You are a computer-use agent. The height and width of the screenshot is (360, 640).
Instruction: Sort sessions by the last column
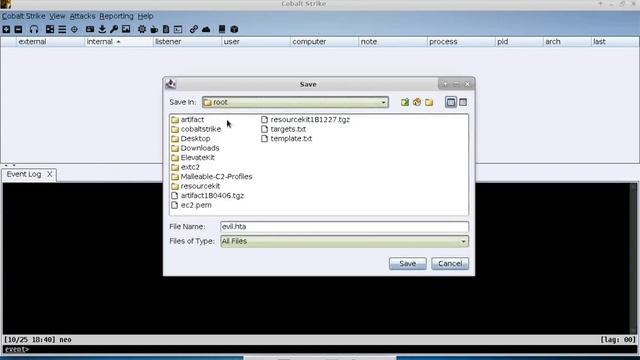point(615,42)
